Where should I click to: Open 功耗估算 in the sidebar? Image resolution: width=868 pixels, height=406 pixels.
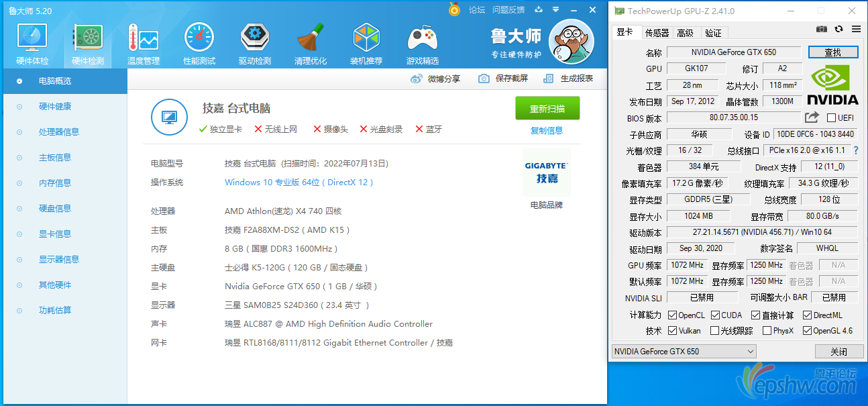55,311
